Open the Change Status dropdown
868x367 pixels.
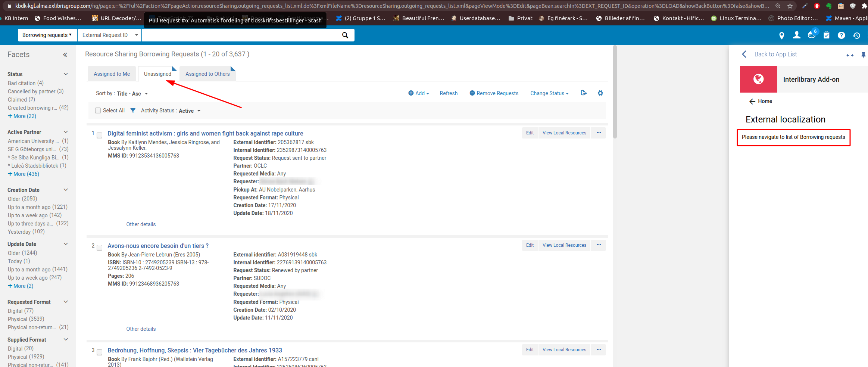coord(549,93)
